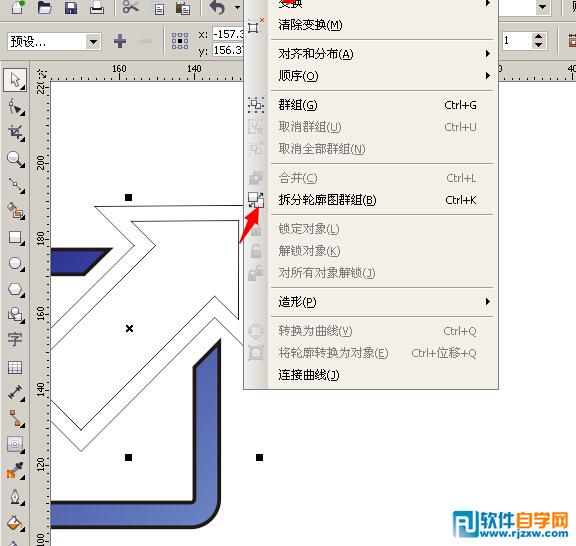The image size is (576, 546).
Task: Increase the value with spinner up arrow
Action: click(539, 36)
